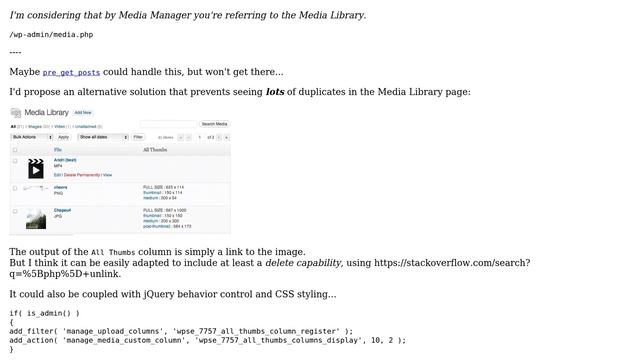Go to the last page arrow
The height and width of the screenshot is (360, 640).
click(x=227, y=138)
